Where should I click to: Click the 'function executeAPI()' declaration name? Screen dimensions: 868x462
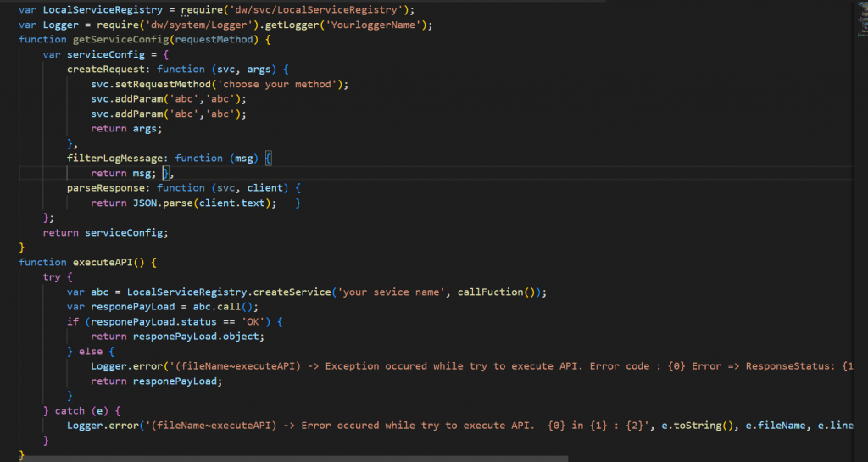(x=103, y=262)
